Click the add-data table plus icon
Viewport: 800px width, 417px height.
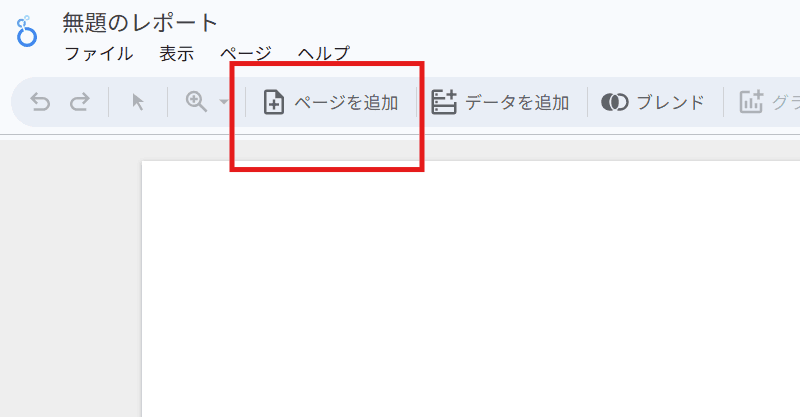(x=444, y=102)
